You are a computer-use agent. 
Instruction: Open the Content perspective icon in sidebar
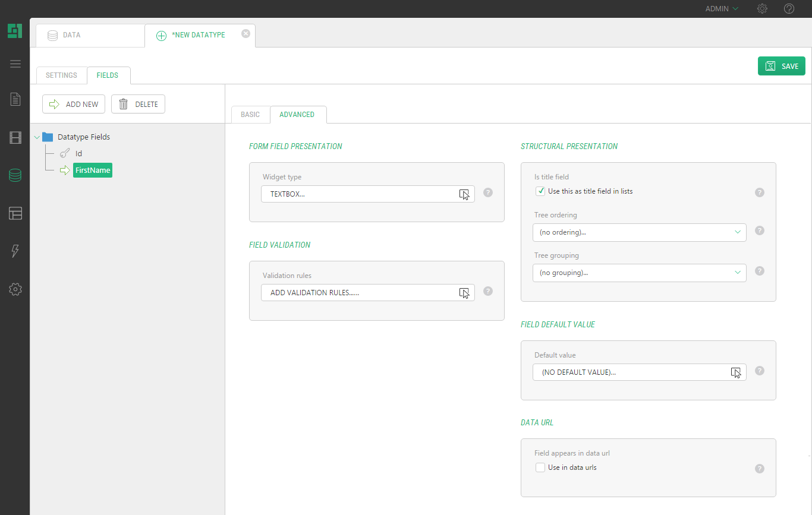[15, 99]
